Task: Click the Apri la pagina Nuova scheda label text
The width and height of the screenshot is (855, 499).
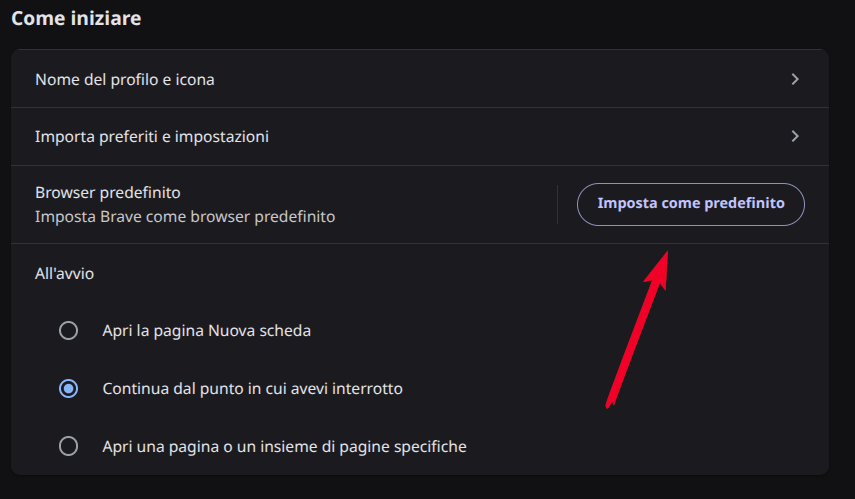Action: [206, 330]
